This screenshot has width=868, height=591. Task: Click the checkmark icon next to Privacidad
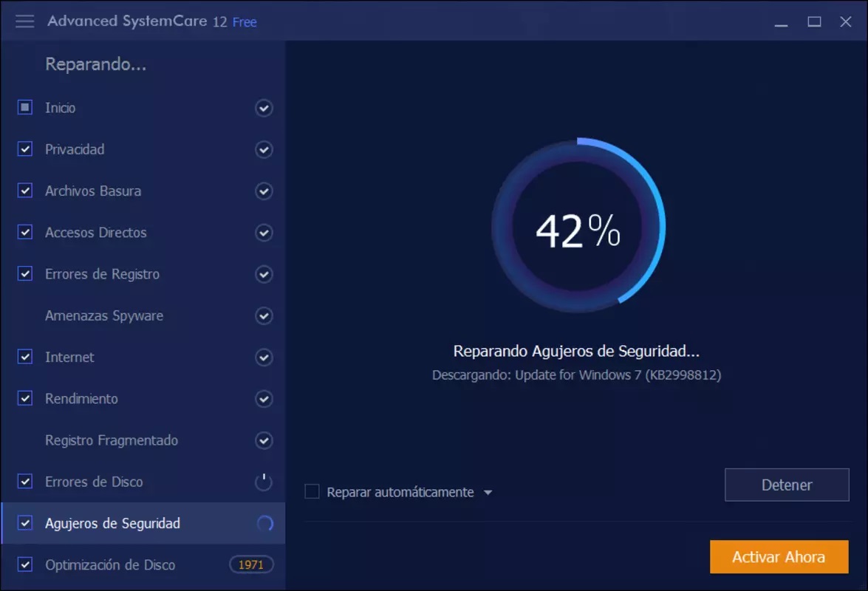264,149
